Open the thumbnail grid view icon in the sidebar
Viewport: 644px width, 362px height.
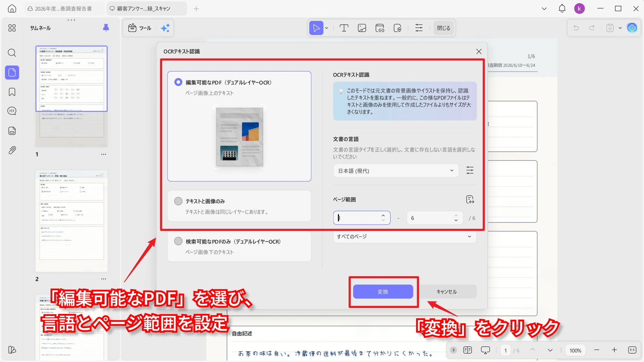pos(12,28)
